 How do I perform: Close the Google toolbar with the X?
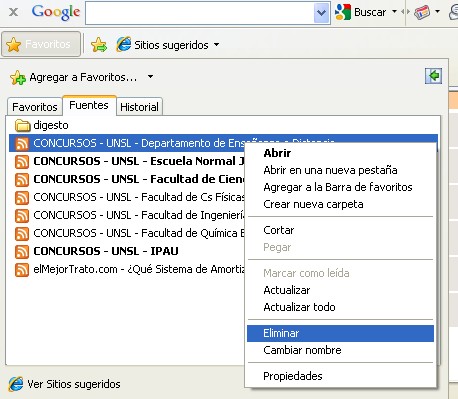tap(13, 12)
